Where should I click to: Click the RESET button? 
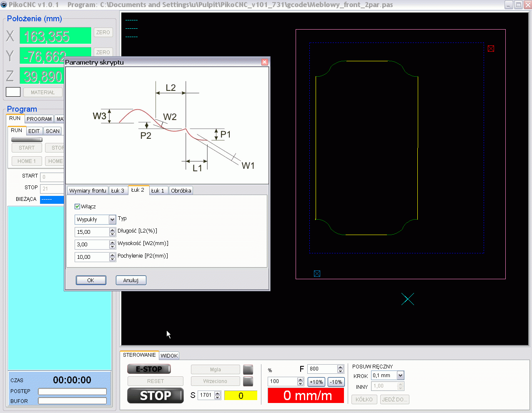tap(156, 381)
